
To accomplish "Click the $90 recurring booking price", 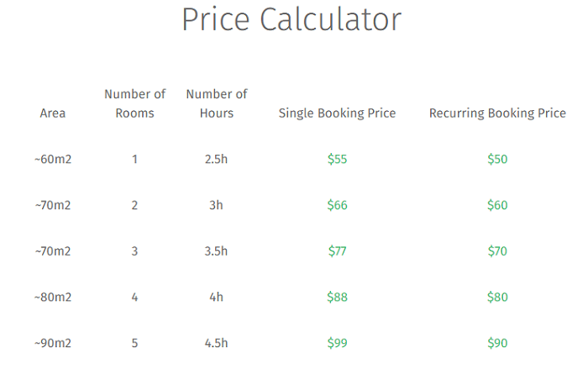I will [497, 343].
